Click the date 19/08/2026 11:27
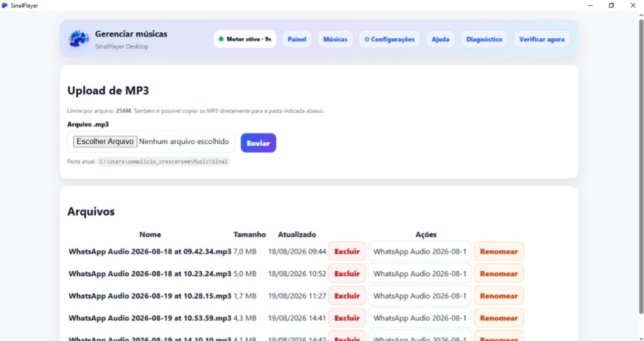Screen dimensions: 644x341 [297, 296]
